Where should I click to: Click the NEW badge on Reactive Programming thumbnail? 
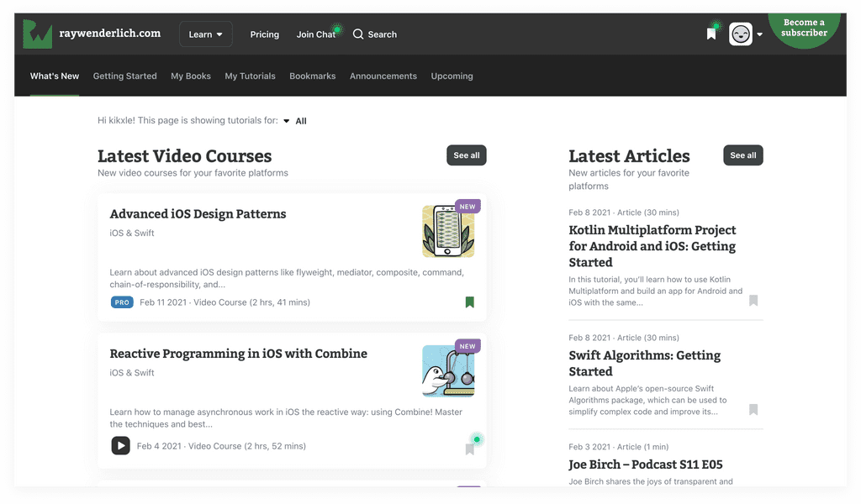pos(467,346)
